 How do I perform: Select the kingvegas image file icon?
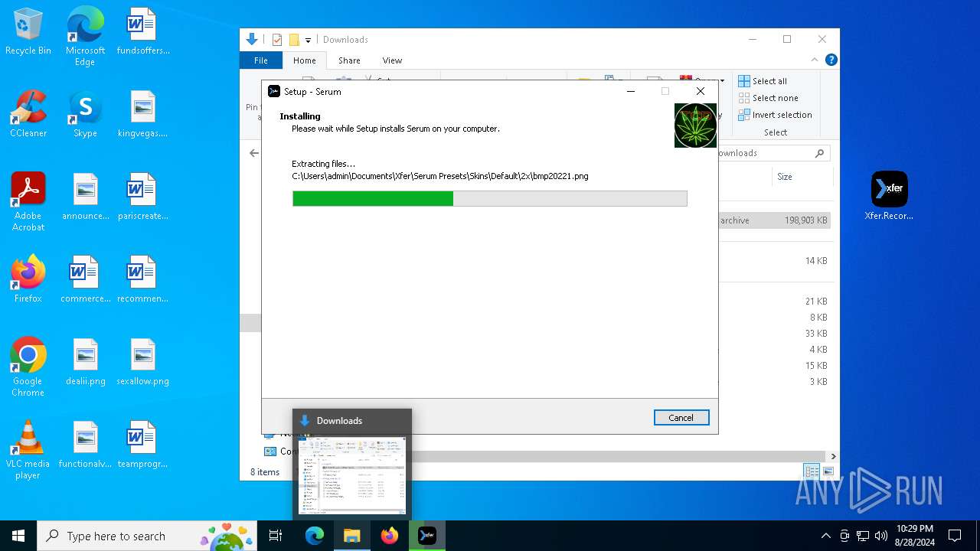(x=142, y=115)
